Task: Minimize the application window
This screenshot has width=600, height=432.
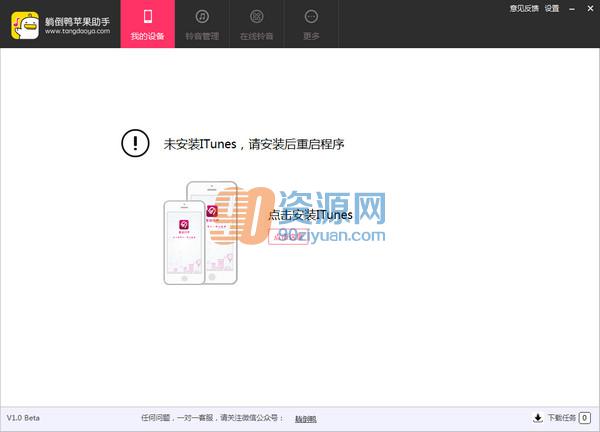Action: [572, 9]
